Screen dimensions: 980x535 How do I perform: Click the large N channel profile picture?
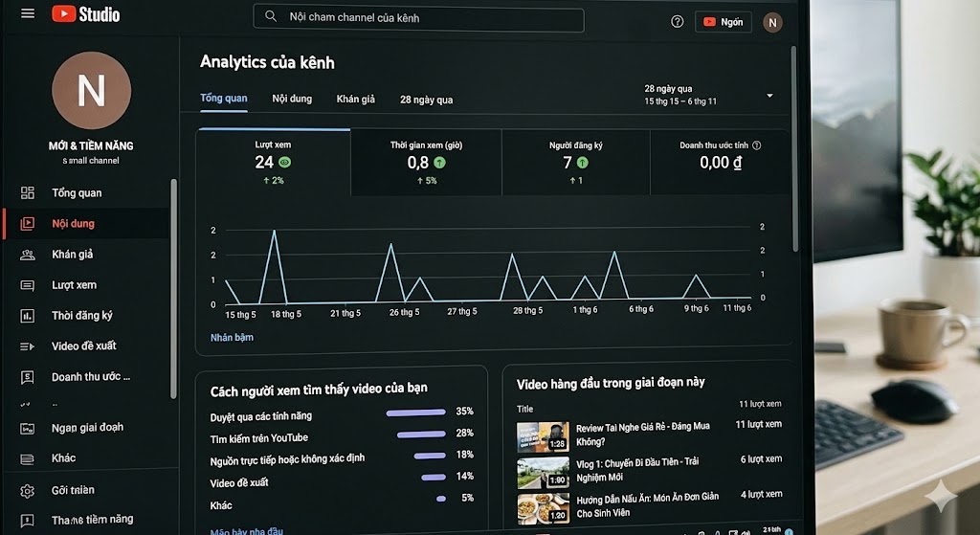[x=91, y=91]
